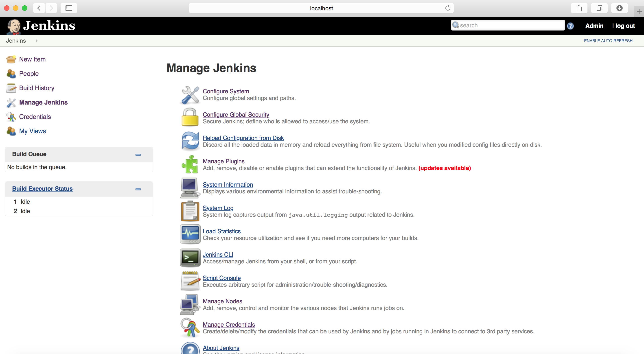The image size is (644, 354).
Task: Click the Manage Jenkins tools icon in sidebar
Action: pyautogui.click(x=11, y=103)
